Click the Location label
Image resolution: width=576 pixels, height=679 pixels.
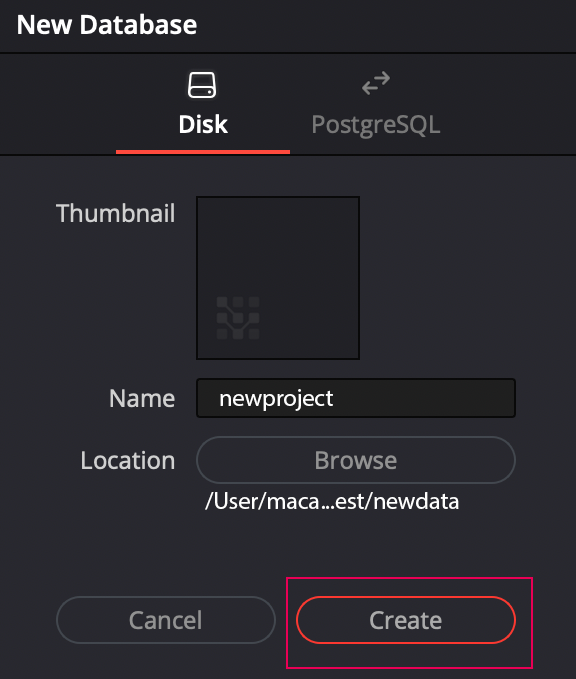(x=128, y=460)
